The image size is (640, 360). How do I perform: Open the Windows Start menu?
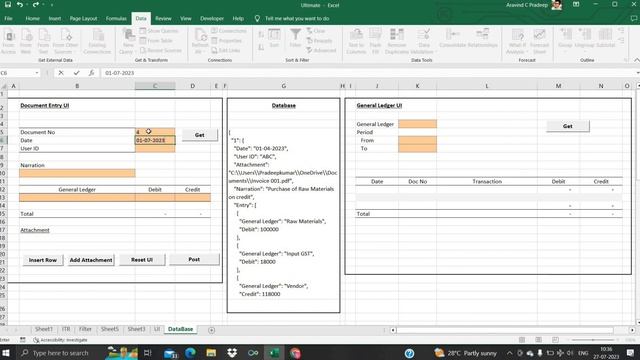[x=6, y=352]
